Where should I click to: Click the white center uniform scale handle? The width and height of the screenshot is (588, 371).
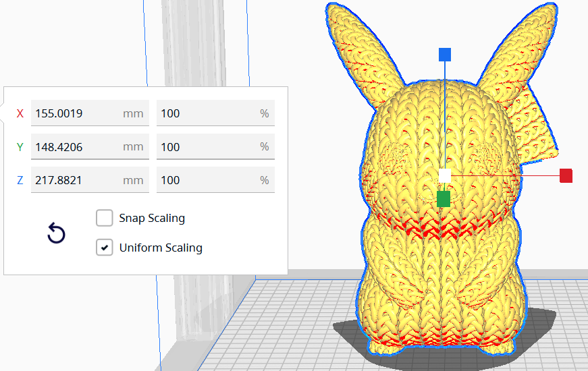click(445, 176)
